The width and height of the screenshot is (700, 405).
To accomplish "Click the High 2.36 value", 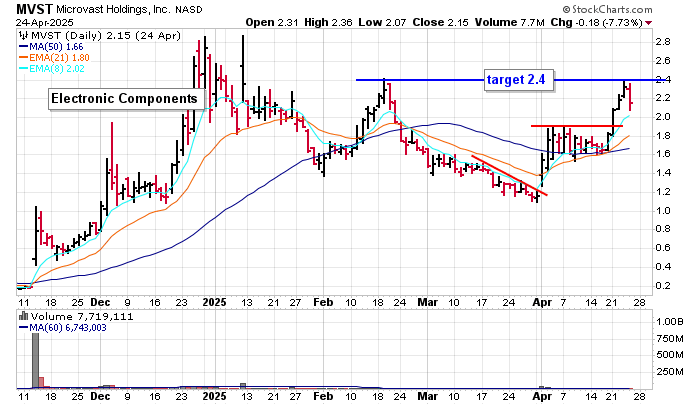I will click(328, 22).
